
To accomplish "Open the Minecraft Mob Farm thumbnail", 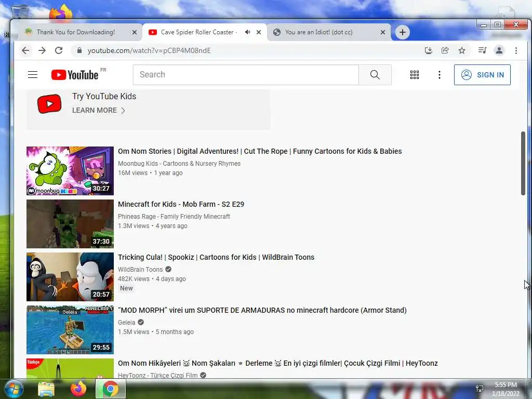I will (x=70, y=223).
